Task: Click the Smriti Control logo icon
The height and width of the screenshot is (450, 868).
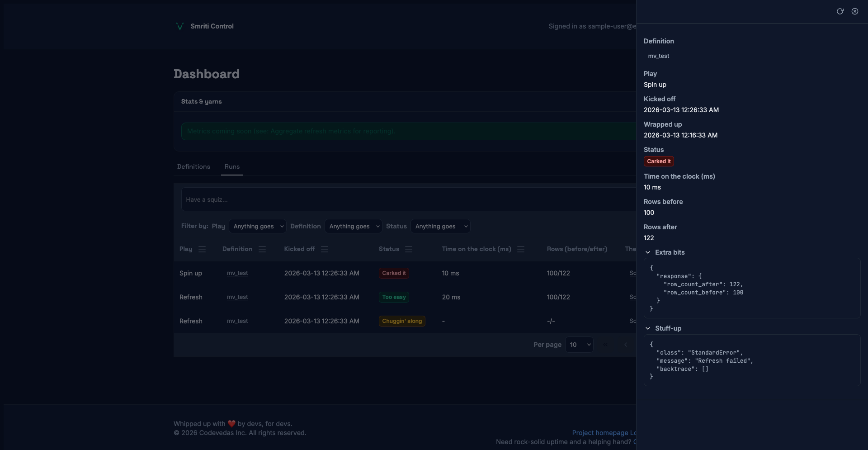Action: click(x=179, y=26)
